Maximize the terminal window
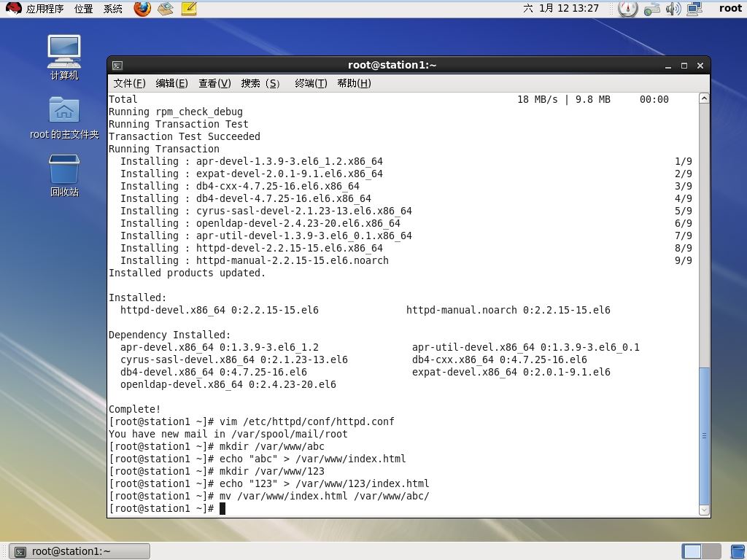This screenshot has height=560, width=747. (x=684, y=66)
